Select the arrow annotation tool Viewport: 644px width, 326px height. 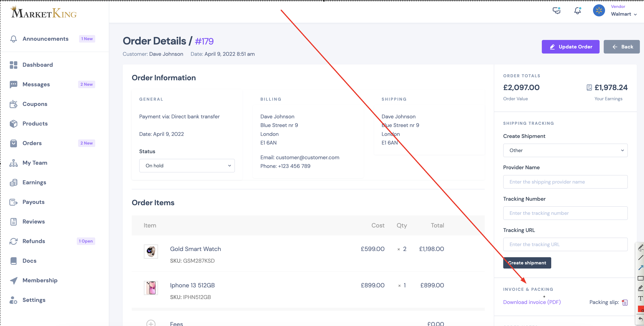[x=640, y=268]
